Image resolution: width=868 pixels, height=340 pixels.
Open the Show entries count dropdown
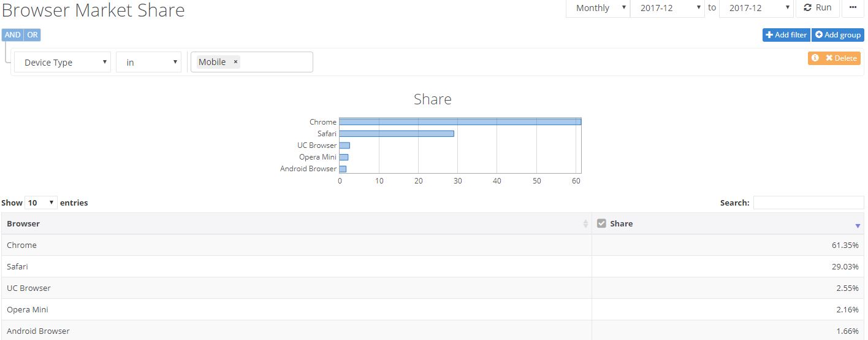(x=41, y=203)
